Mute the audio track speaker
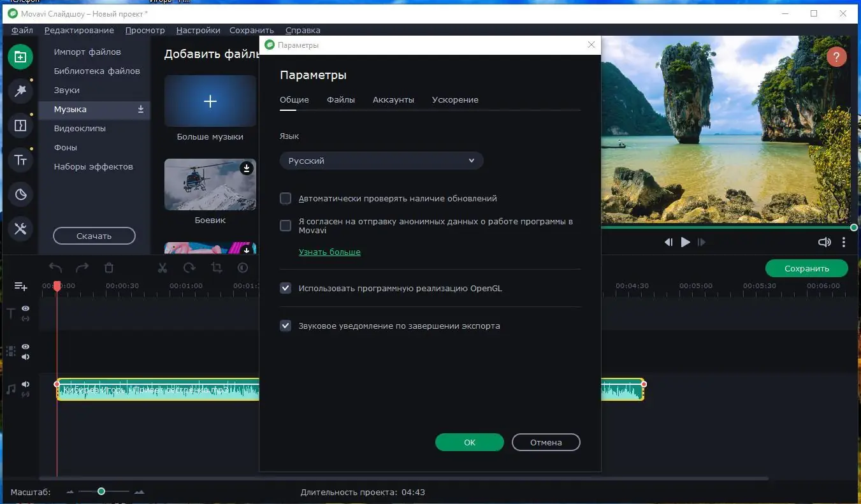861x504 pixels. (25, 384)
